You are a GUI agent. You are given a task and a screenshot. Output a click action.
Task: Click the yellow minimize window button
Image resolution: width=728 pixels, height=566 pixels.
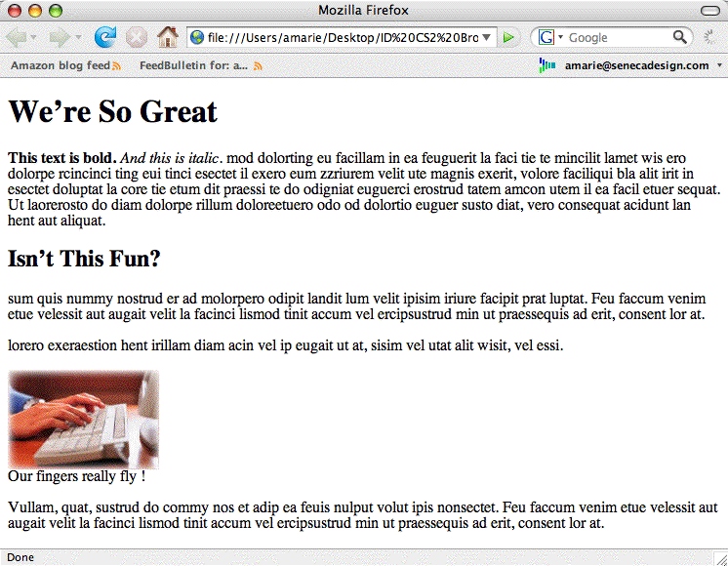click(x=35, y=10)
